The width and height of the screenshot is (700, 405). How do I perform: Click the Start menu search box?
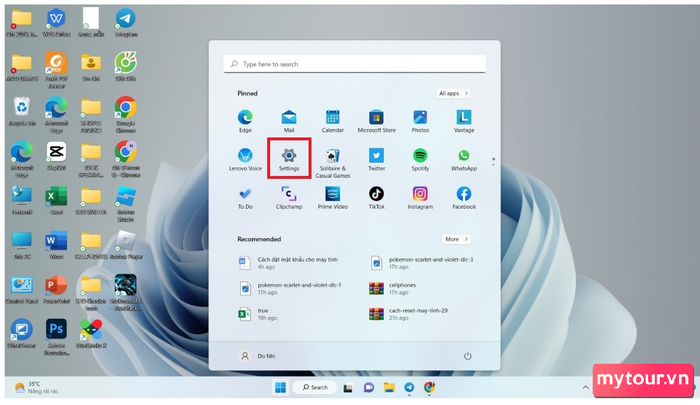(354, 64)
